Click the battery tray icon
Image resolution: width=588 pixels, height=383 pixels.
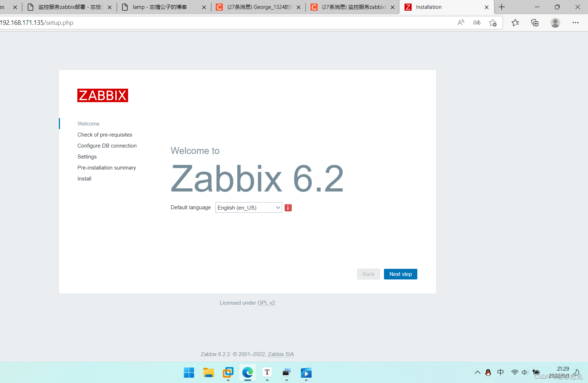(536, 372)
